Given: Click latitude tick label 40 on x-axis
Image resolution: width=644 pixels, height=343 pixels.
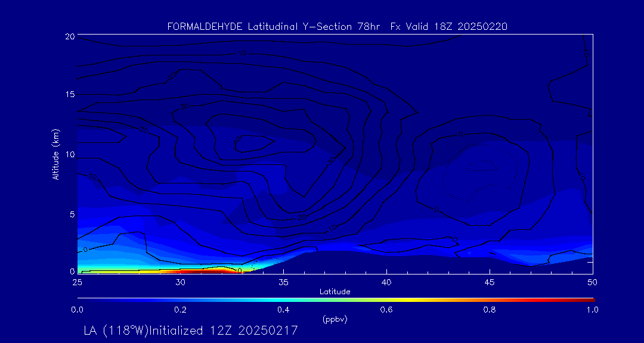Looking at the screenshot, I should (386, 282).
